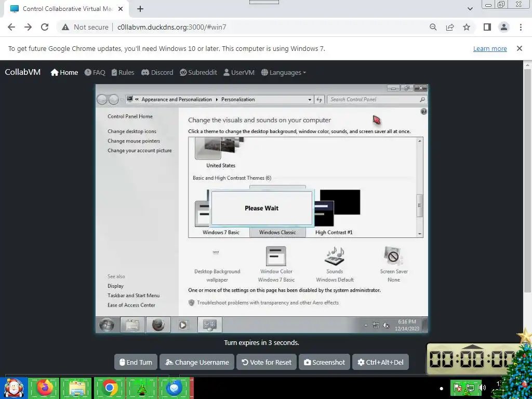Image resolution: width=532 pixels, height=399 pixels.
Task: Open the Chrome profile avatar
Action: (504, 27)
